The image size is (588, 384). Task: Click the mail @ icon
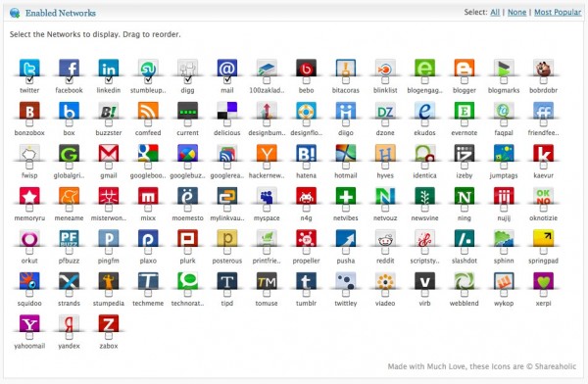point(227,68)
